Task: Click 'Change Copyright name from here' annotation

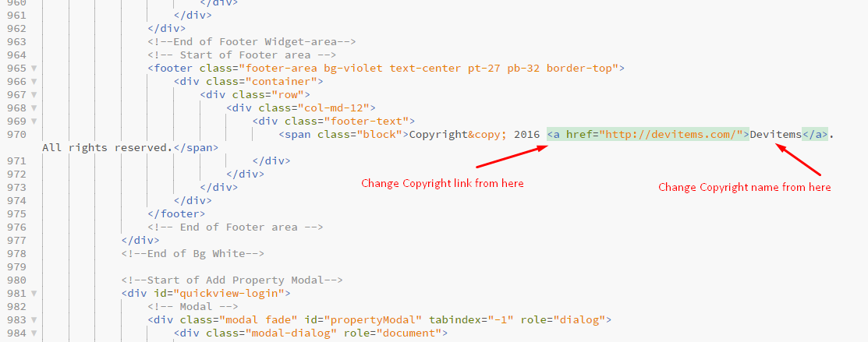Action: pos(745,188)
